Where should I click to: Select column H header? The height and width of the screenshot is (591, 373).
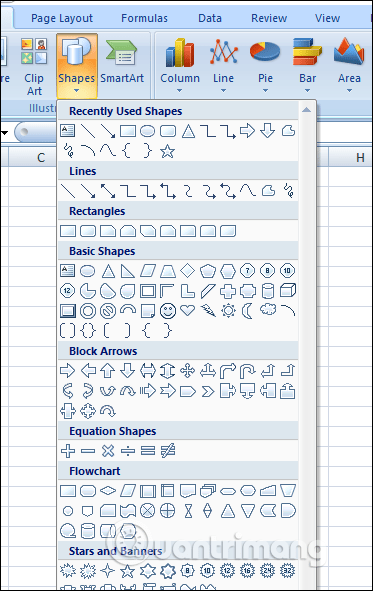360,158
